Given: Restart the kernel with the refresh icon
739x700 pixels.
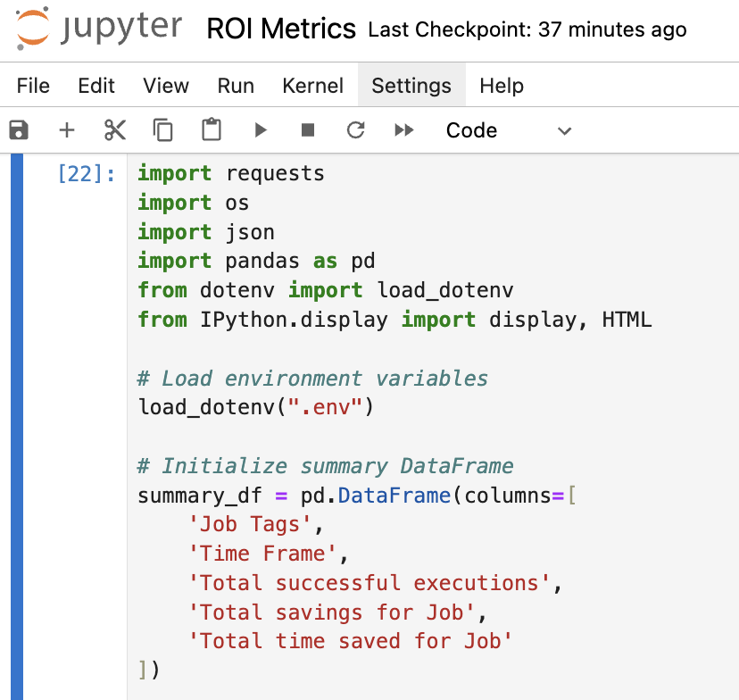Looking at the screenshot, I should [x=355, y=129].
